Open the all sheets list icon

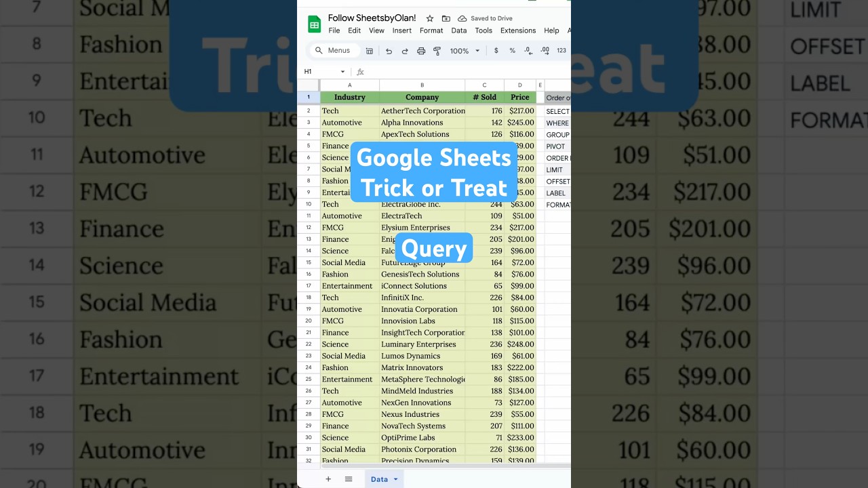[x=349, y=479]
